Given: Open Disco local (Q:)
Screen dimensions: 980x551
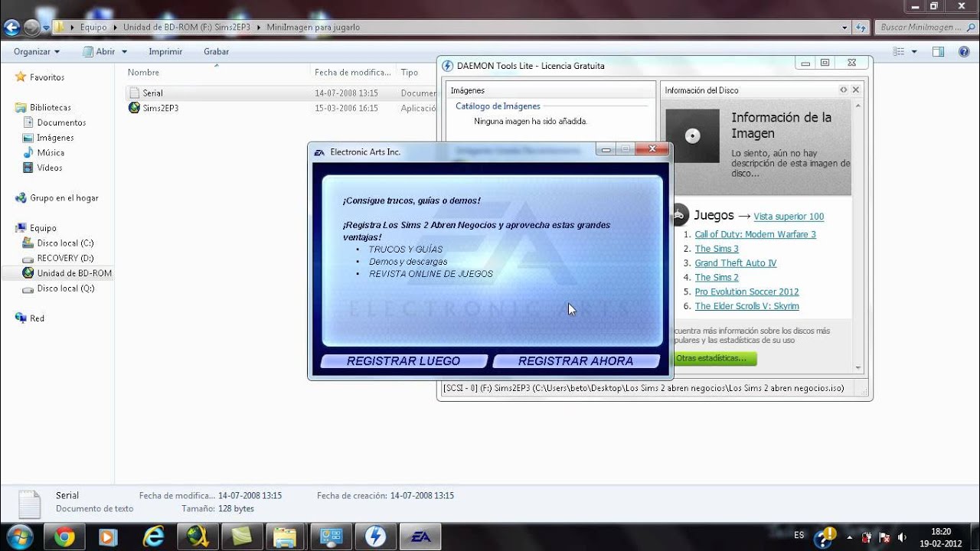Looking at the screenshot, I should pos(65,289).
